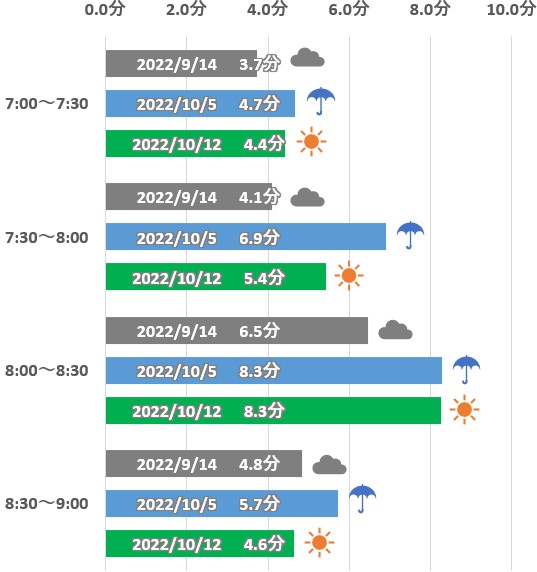Click the umbrella icon beside 4.7分 bar

321,101
